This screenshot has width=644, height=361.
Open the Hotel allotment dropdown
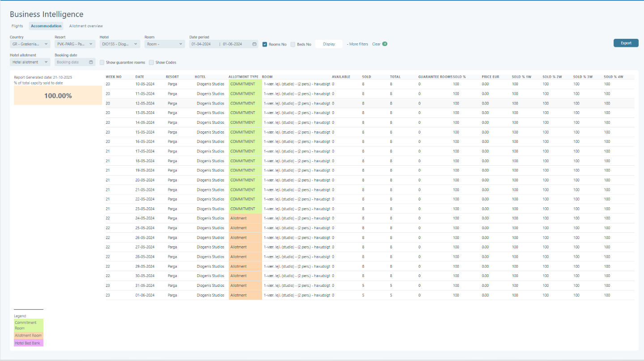pos(30,62)
